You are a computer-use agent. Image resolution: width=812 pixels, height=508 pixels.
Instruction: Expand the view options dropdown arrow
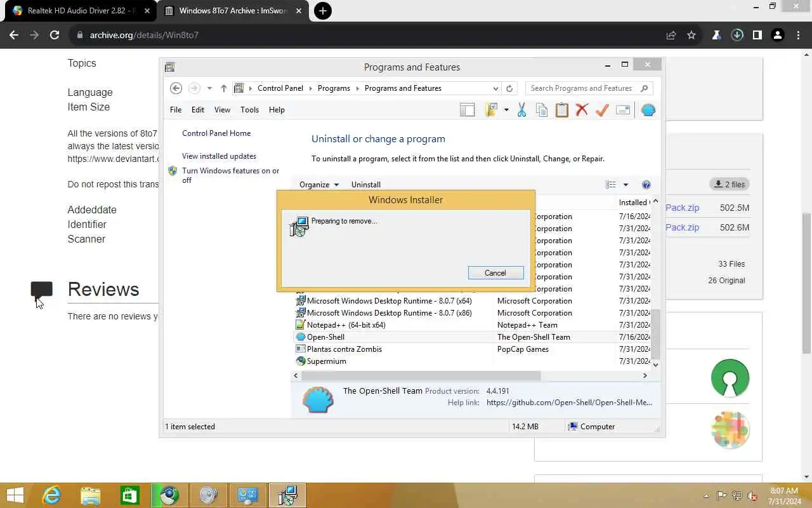point(625,185)
